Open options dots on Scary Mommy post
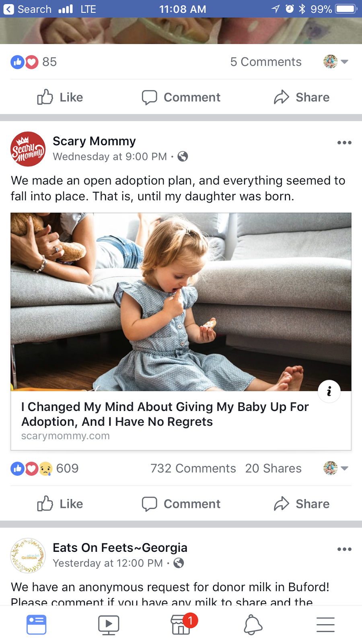The image size is (362, 644). [344, 143]
